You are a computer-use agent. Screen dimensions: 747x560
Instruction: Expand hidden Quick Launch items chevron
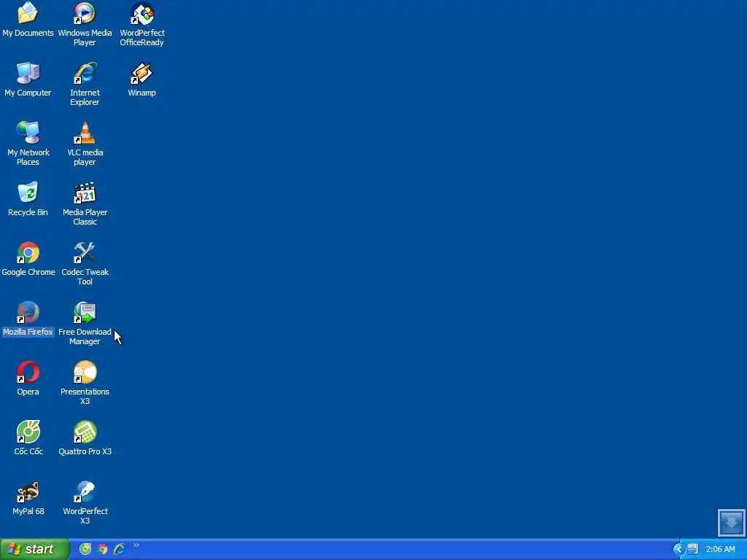[136, 545]
